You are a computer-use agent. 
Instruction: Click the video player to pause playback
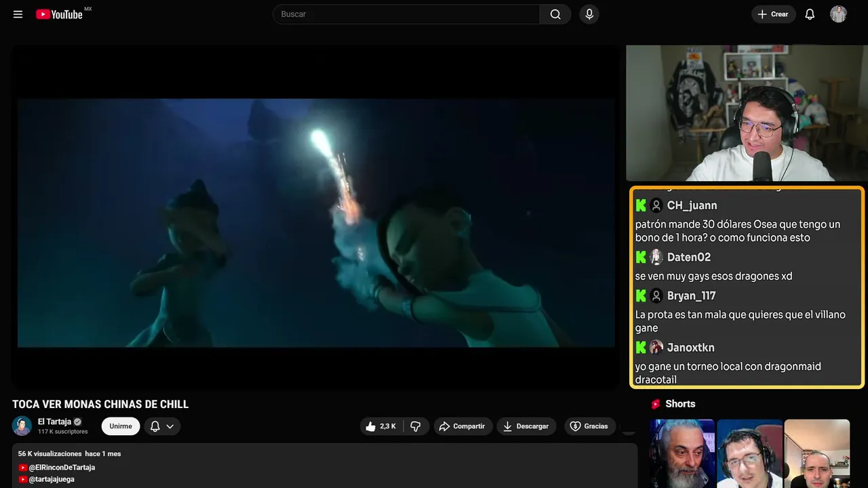(315, 218)
